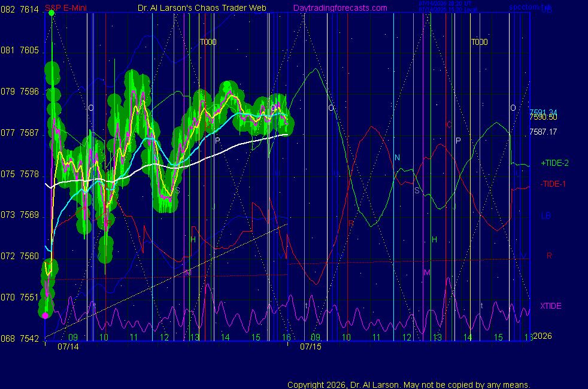Click the +TIDE-2 legend label
Viewport: 588px width, 389px height.
(x=554, y=163)
